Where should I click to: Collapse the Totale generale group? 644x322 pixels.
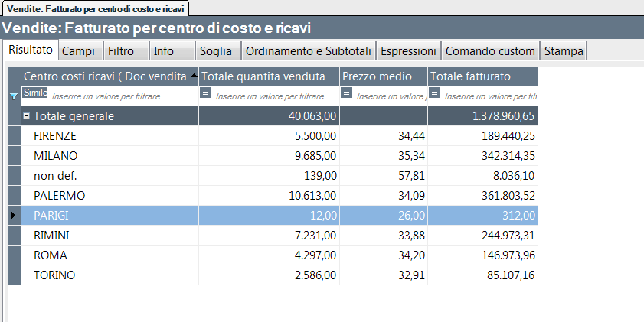(x=26, y=116)
